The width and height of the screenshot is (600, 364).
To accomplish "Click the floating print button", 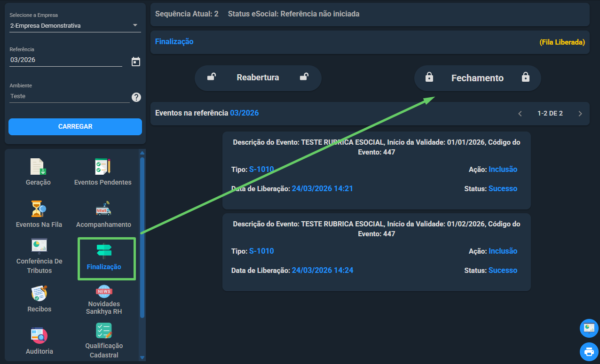I will [589, 351].
